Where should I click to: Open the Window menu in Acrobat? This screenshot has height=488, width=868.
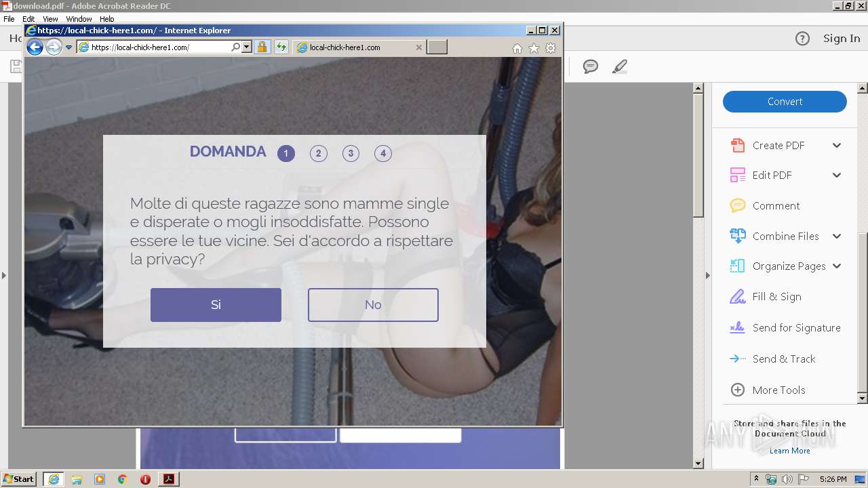click(x=79, y=19)
